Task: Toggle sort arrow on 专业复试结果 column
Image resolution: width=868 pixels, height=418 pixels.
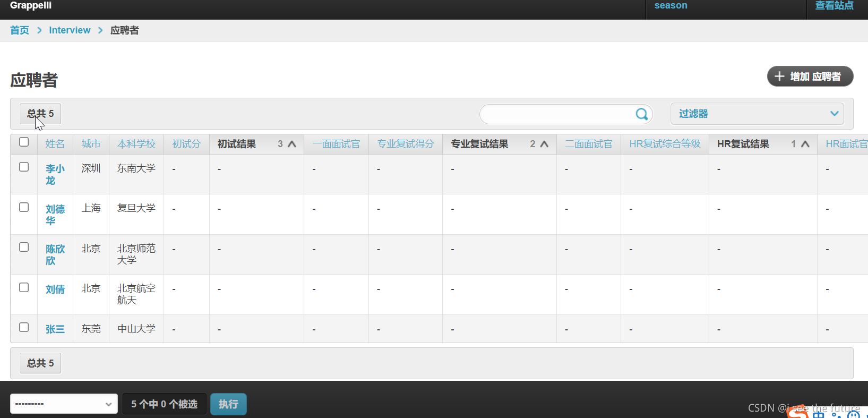Action: pos(544,144)
